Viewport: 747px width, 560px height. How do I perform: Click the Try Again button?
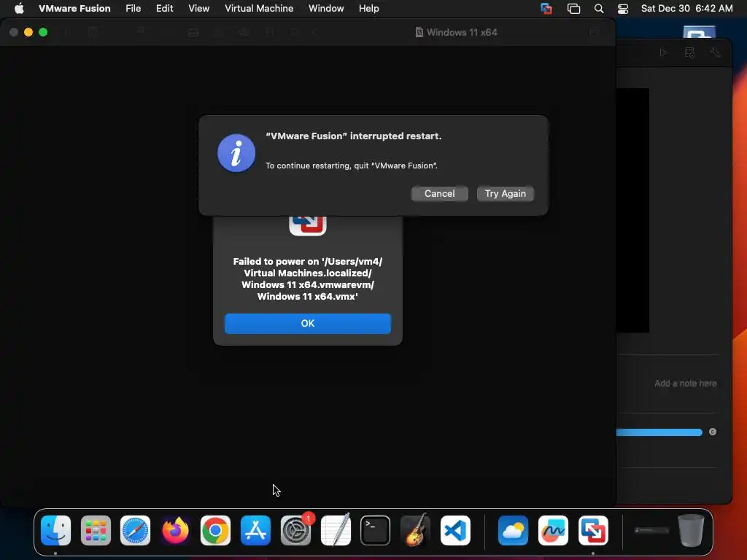pyautogui.click(x=505, y=194)
